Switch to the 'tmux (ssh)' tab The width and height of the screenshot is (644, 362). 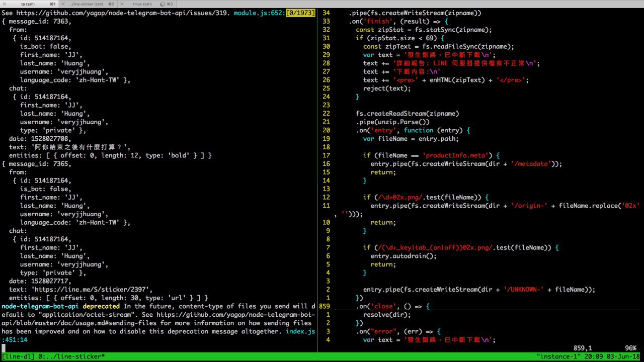click(x=142, y=4)
